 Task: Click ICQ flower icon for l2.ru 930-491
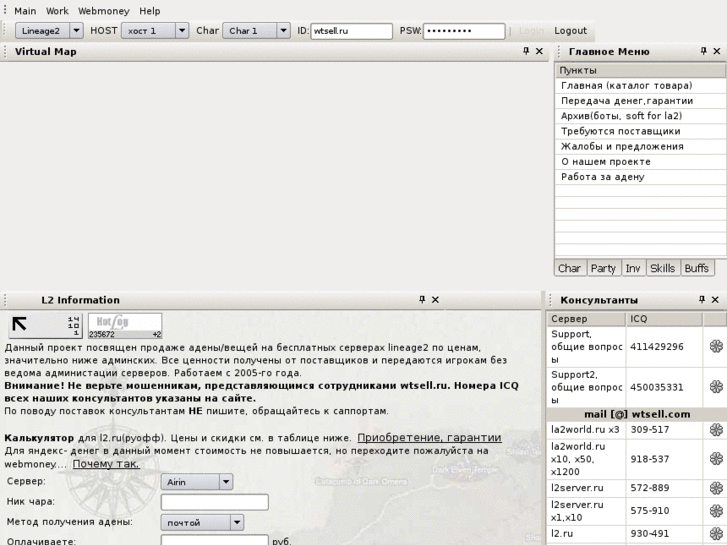tap(716, 533)
